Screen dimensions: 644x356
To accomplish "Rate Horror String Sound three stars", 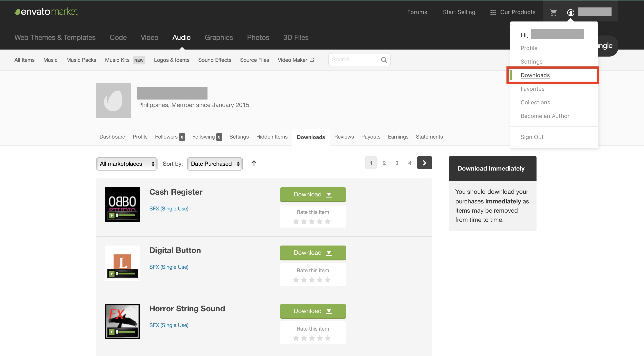I will point(312,338).
